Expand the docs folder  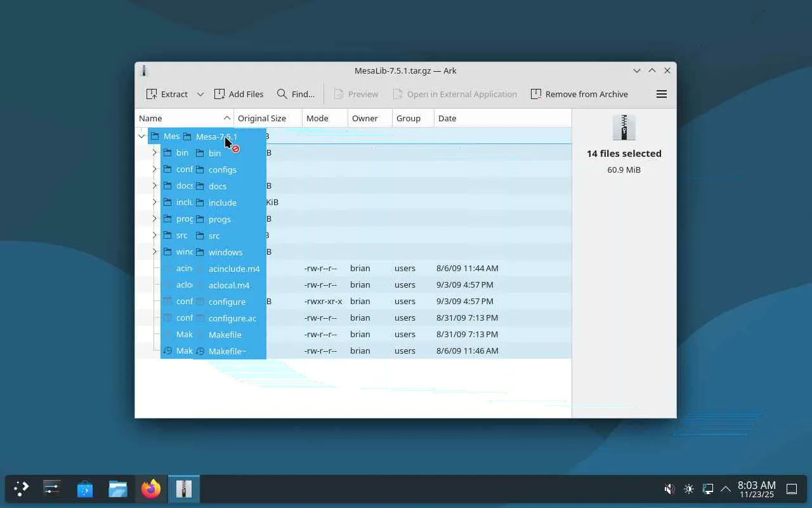[x=154, y=185]
